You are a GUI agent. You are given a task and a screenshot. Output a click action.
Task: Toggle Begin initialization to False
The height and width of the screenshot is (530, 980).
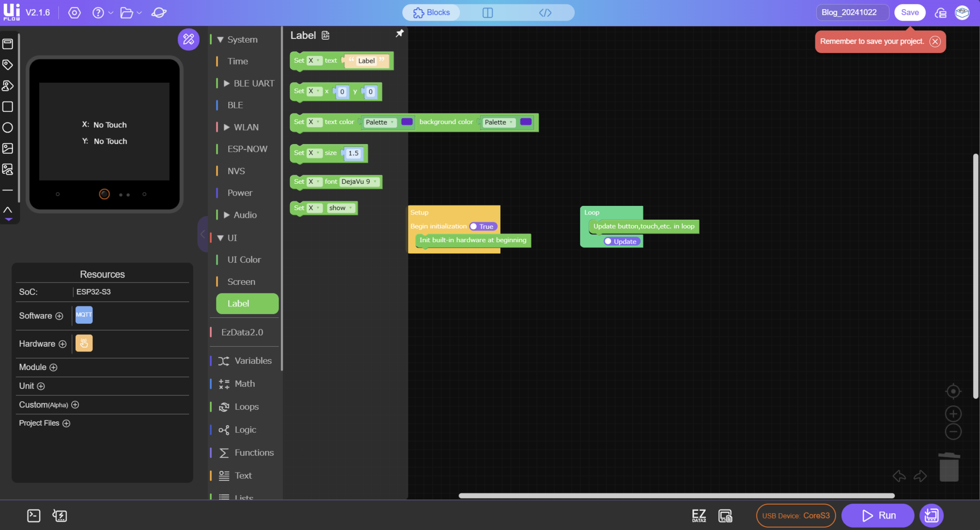pos(483,226)
